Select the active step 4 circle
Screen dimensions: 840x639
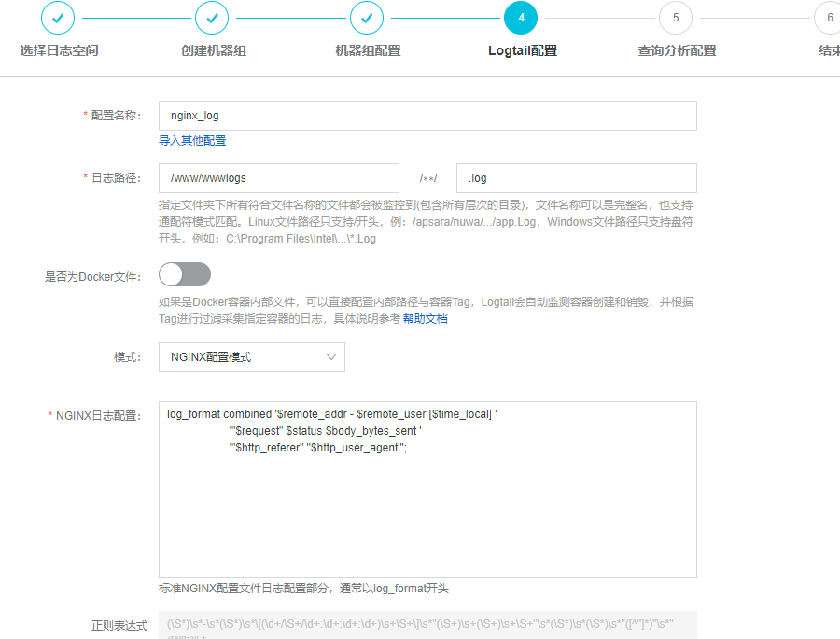(521, 17)
